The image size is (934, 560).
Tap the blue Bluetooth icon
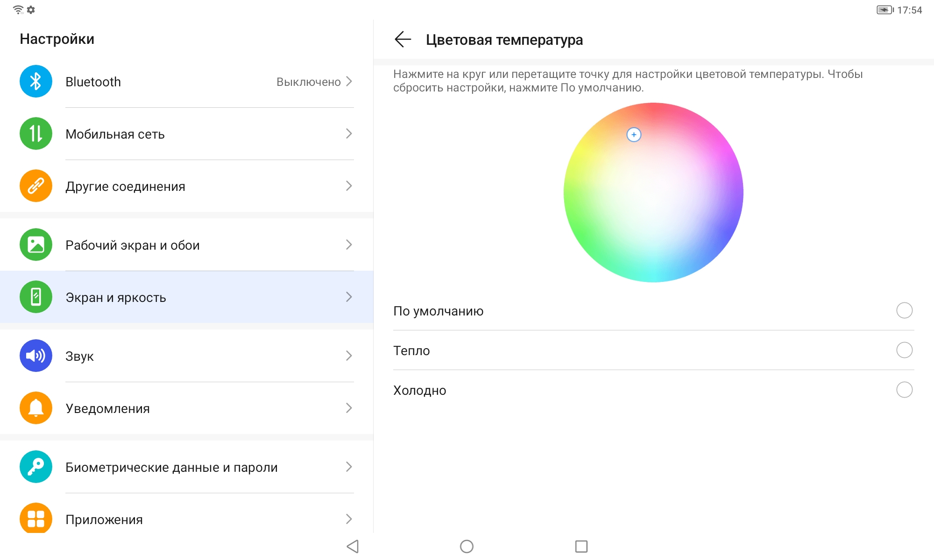[36, 82]
